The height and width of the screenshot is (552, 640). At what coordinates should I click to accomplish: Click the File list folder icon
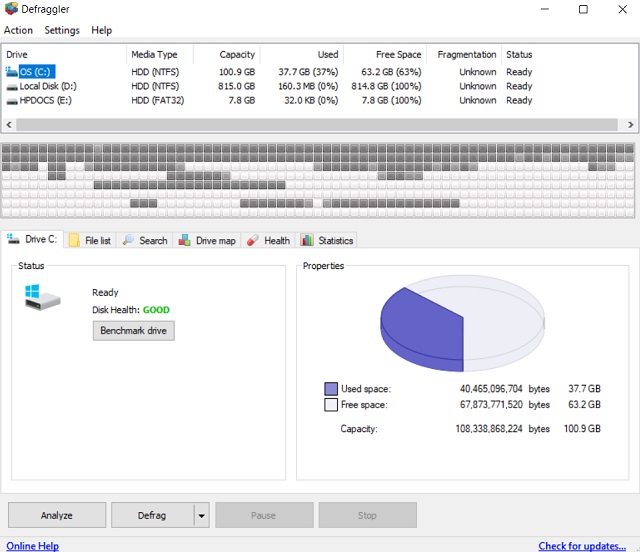pyautogui.click(x=74, y=240)
